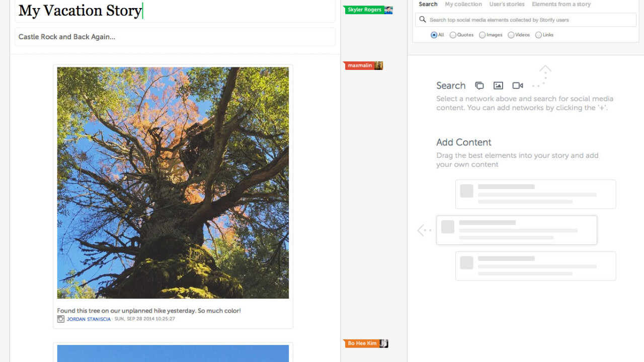Image resolution: width=644 pixels, height=362 pixels.
Task: Go to Elements from a story tab
Action: pos(561,4)
